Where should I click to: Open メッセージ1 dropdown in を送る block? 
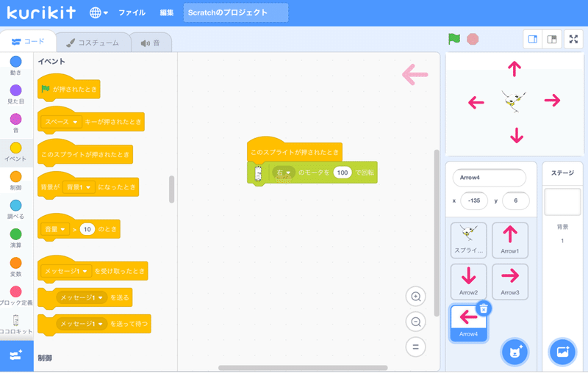point(82,297)
